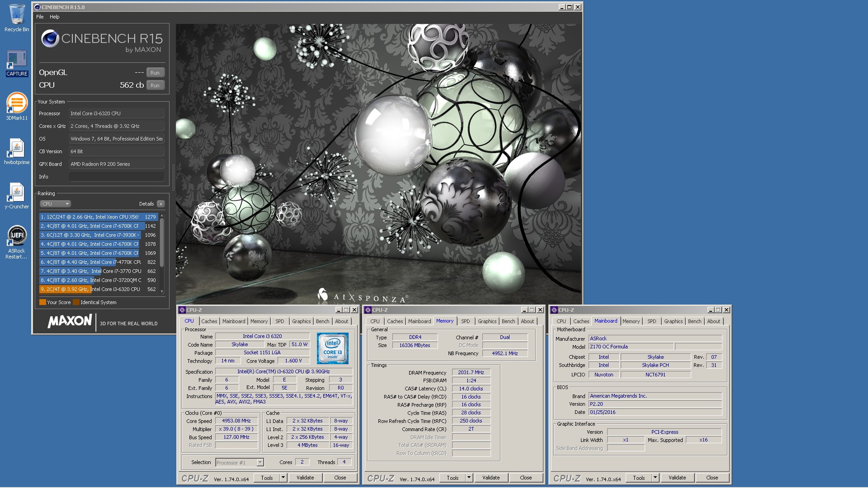Viewport: 868px width, 488px height.
Task: Select the ASRock Restart UEFI icon
Action: coord(17,242)
